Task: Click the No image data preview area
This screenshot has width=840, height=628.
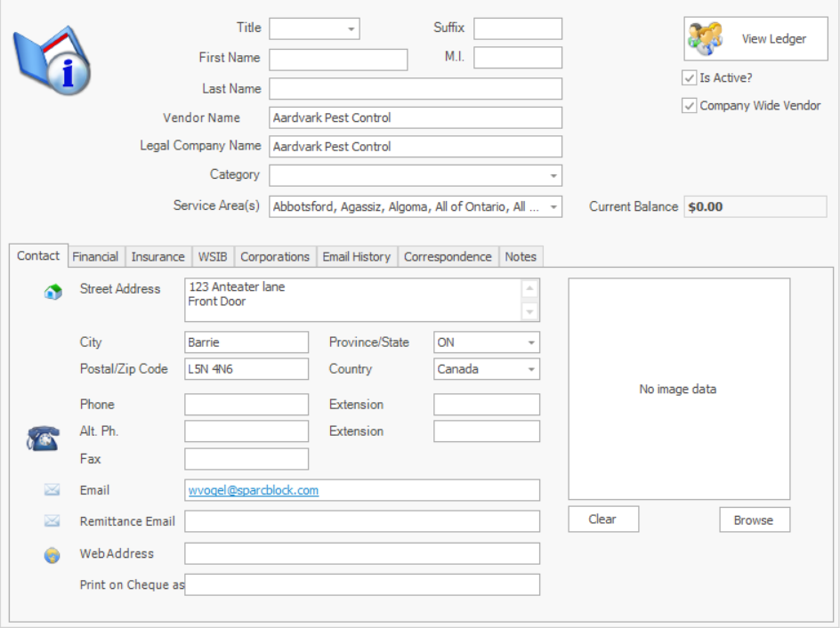Action: (679, 389)
